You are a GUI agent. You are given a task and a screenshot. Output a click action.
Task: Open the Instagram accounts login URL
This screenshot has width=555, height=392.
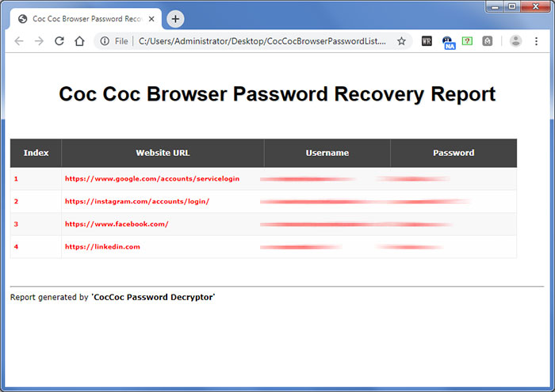pos(136,201)
